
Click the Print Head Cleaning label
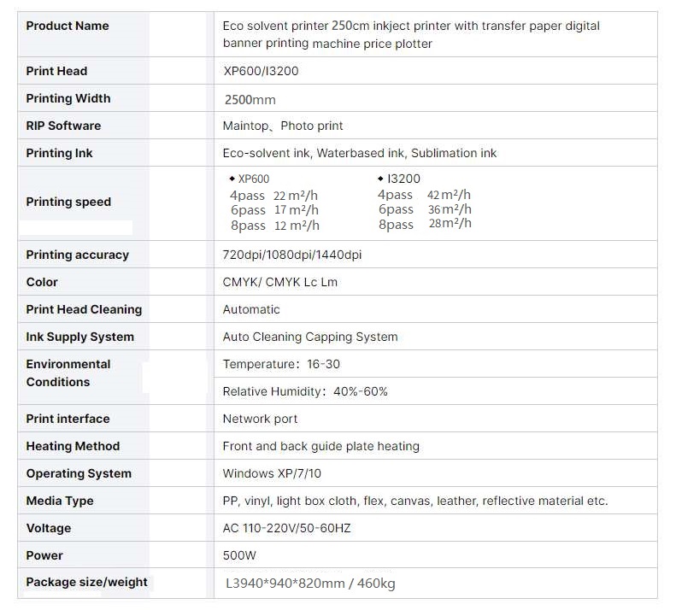tap(84, 309)
